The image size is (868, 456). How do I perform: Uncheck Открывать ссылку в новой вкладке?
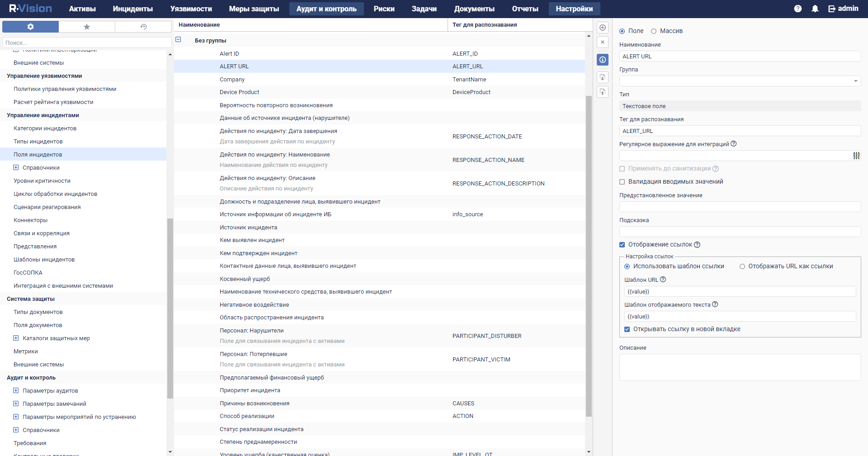[x=627, y=329]
